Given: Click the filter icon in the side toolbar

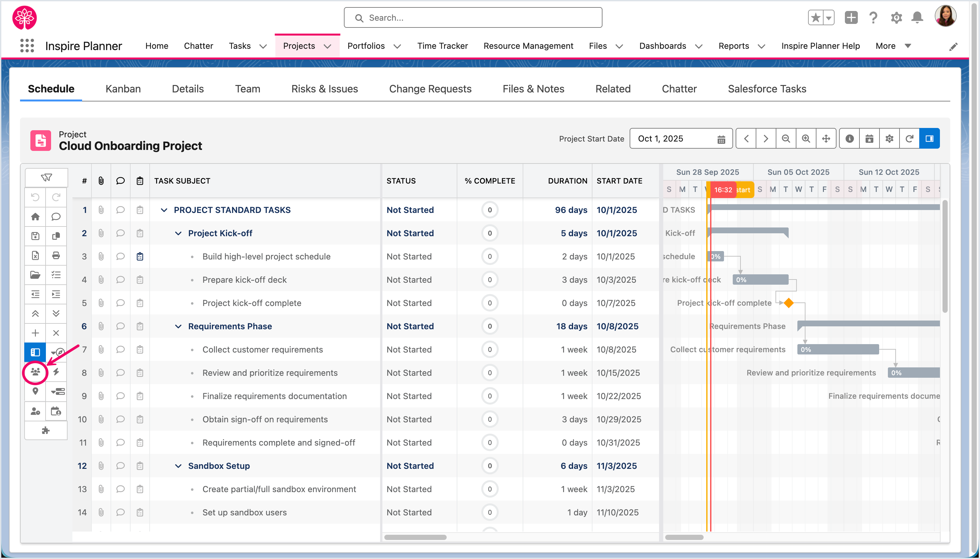Looking at the screenshot, I should pos(47,177).
